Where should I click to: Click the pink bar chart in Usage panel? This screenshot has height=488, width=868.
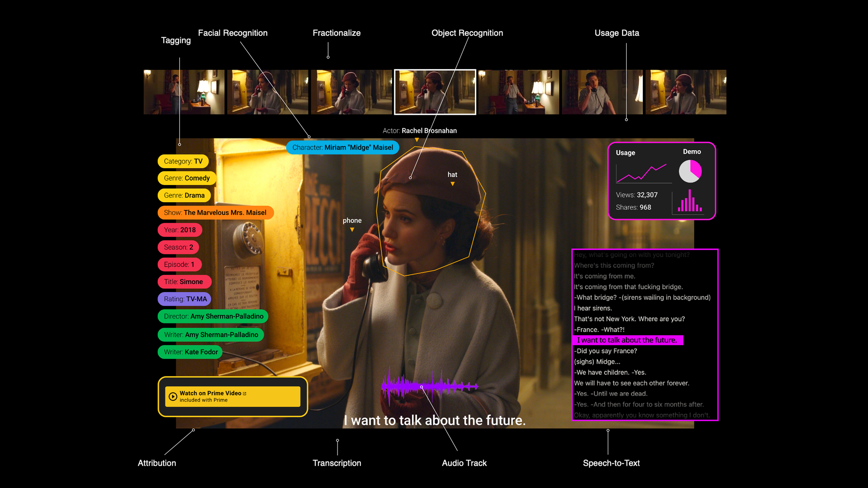(x=690, y=202)
